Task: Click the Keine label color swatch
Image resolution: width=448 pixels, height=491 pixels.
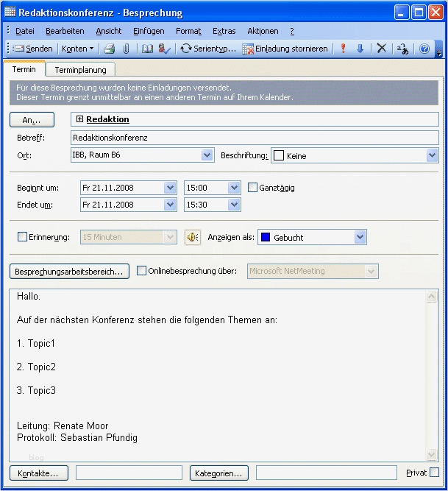Action: click(x=279, y=155)
